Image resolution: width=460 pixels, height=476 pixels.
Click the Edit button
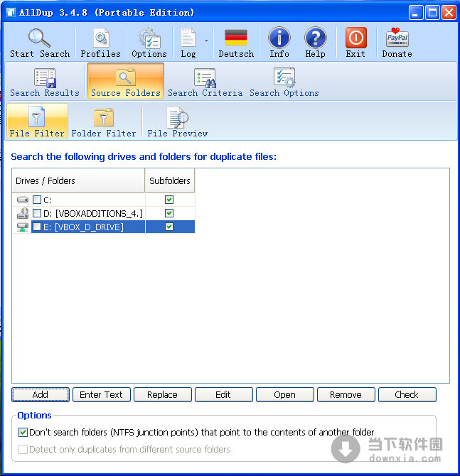tap(224, 394)
